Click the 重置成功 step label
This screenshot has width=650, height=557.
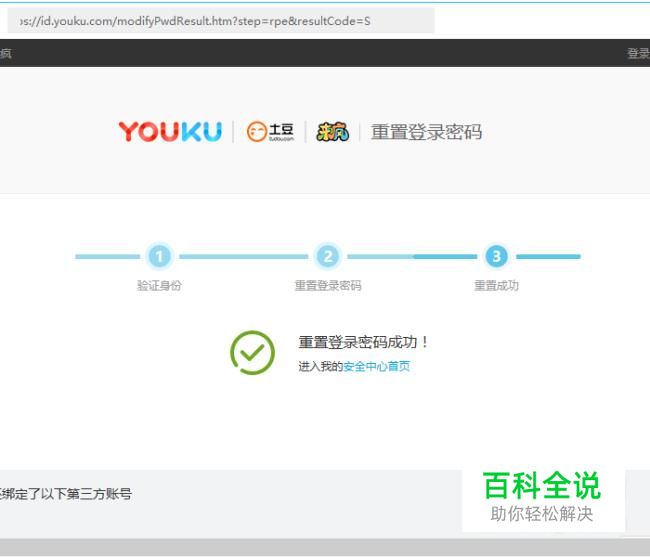pyautogui.click(x=496, y=285)
